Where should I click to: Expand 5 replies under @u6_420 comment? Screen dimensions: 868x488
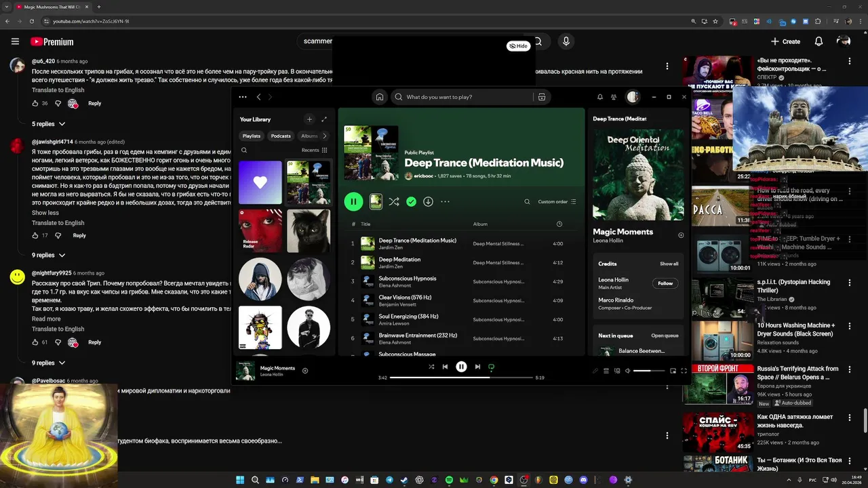48,124
